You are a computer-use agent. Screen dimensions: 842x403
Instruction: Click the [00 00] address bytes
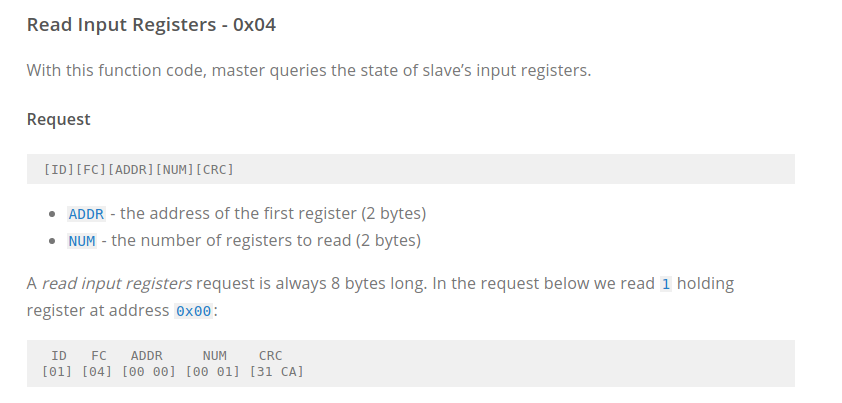click(149, 371)
